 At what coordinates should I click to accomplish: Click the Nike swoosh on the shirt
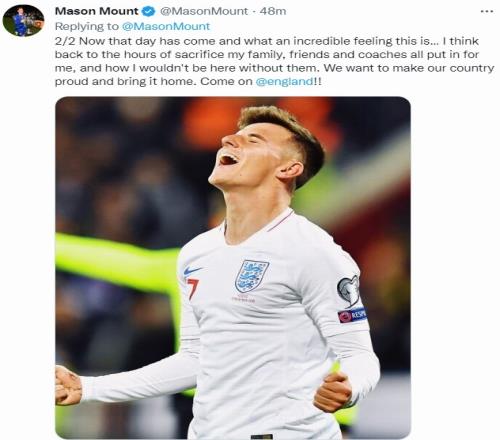[x=192, y=270]
